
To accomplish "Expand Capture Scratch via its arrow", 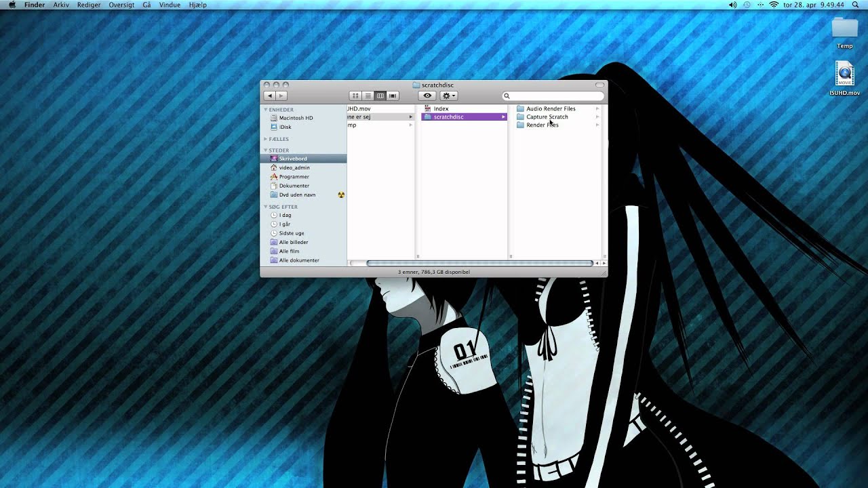I will point(597,117).
